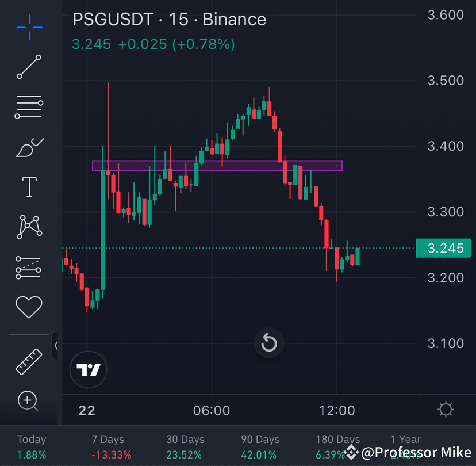Activate the ruler measure tool
The height and width of the screenshot is (466, 476).
(29, 361)
